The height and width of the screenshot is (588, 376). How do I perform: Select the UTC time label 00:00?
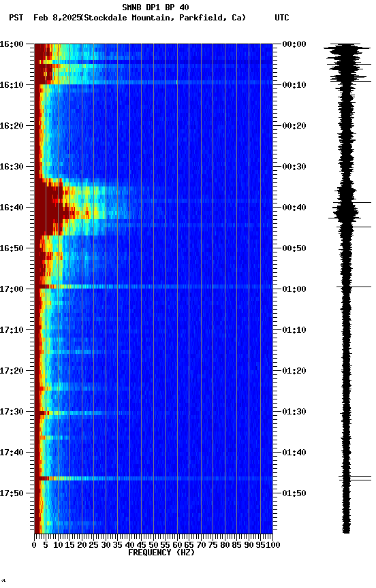pyautogui.click(x=294, y=44)
